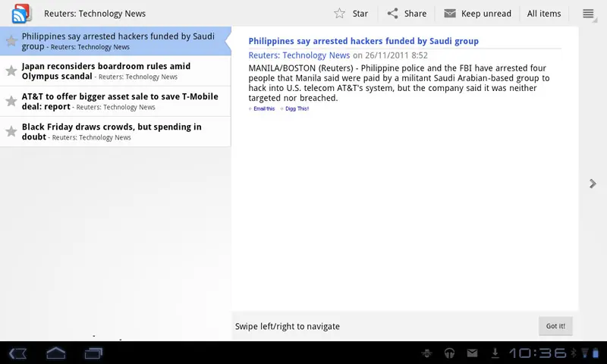The image size is (607, 364).
Task: Open Reuters: Technology News source link
Action: (x=299, y=55)
